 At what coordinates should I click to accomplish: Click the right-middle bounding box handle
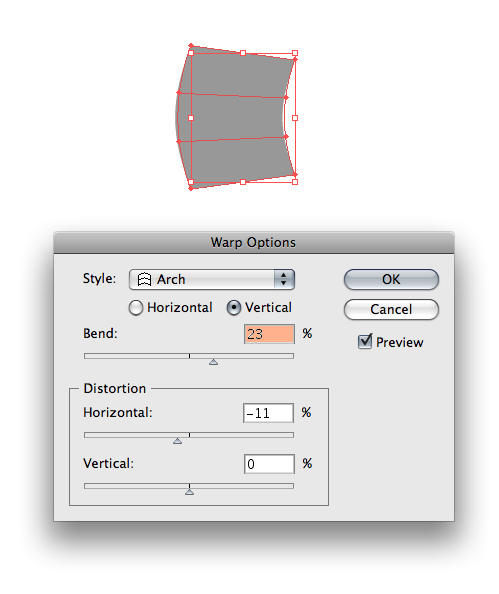[295, 118]
